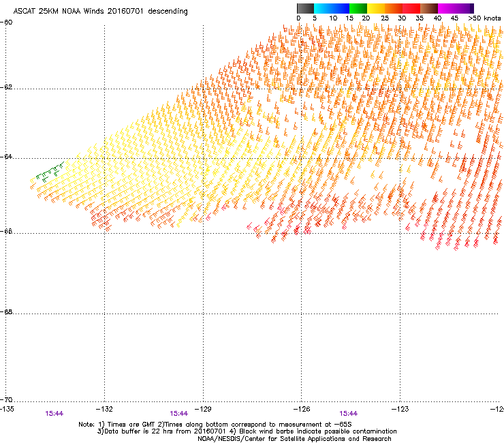504x443 pixels.
Task: Click the '10' legend scale label
Action: [x=333, y=18]
